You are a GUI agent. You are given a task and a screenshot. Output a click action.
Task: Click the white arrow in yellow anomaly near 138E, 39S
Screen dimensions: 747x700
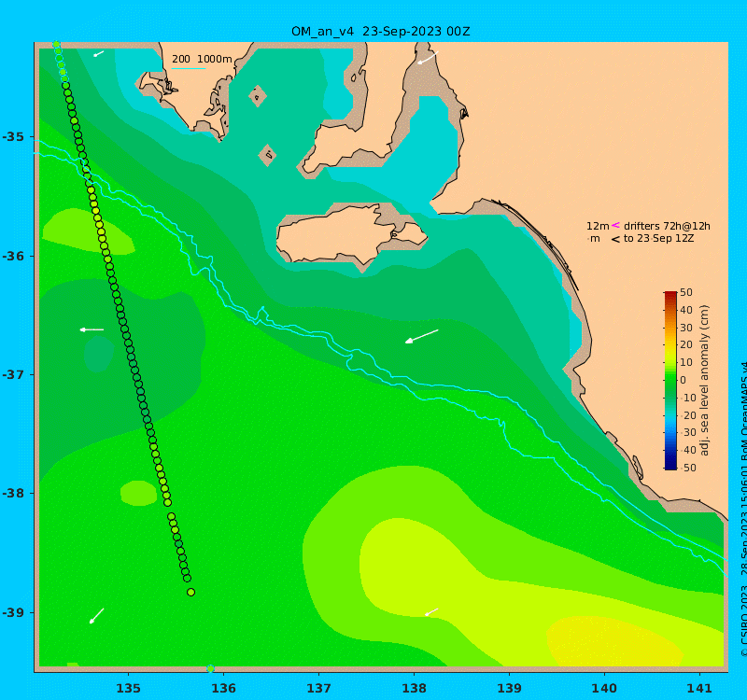(x=431, y=611)
